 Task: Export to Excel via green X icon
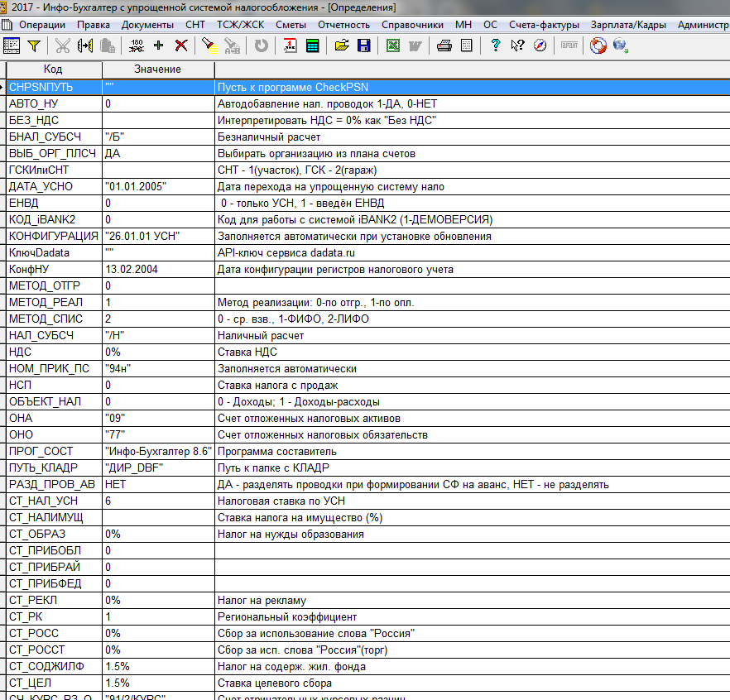point(392,46)
